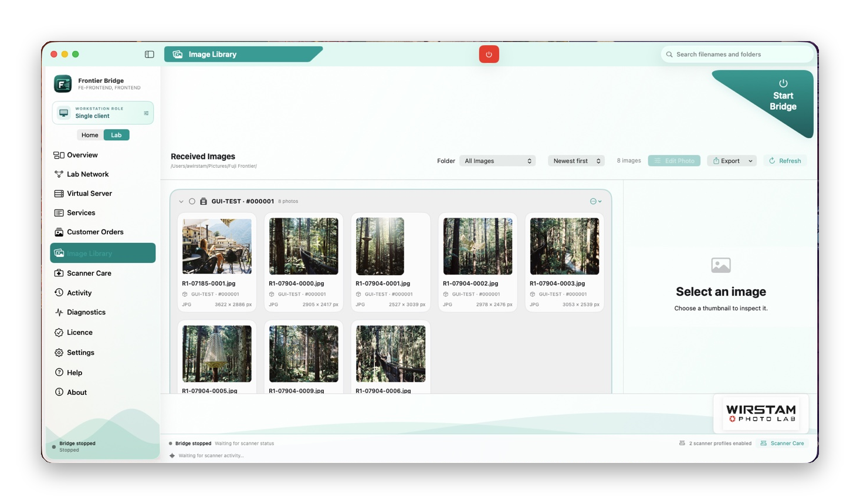Screen dimensions: 860x504
Task: Switch to the Home tab
Action: [x=90, y=135]
